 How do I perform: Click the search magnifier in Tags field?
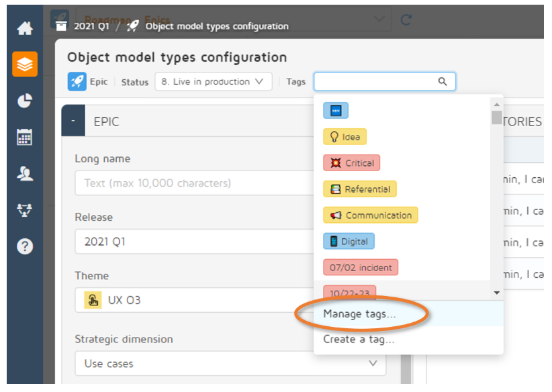[443, 82]
